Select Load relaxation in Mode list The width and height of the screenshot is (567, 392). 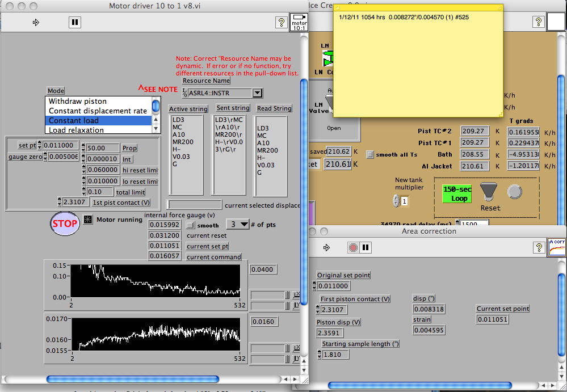[76, 130]
